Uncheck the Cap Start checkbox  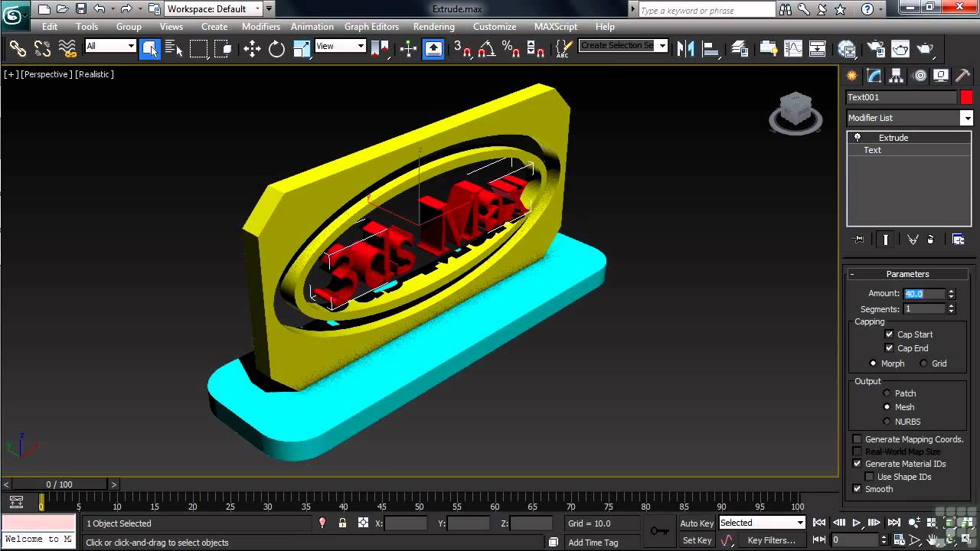(x=890, y=334)
